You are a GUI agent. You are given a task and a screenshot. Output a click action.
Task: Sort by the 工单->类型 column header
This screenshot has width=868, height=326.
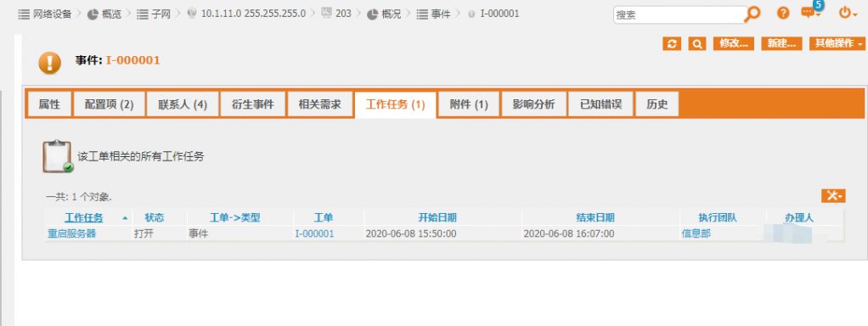[x=234, y=217]
